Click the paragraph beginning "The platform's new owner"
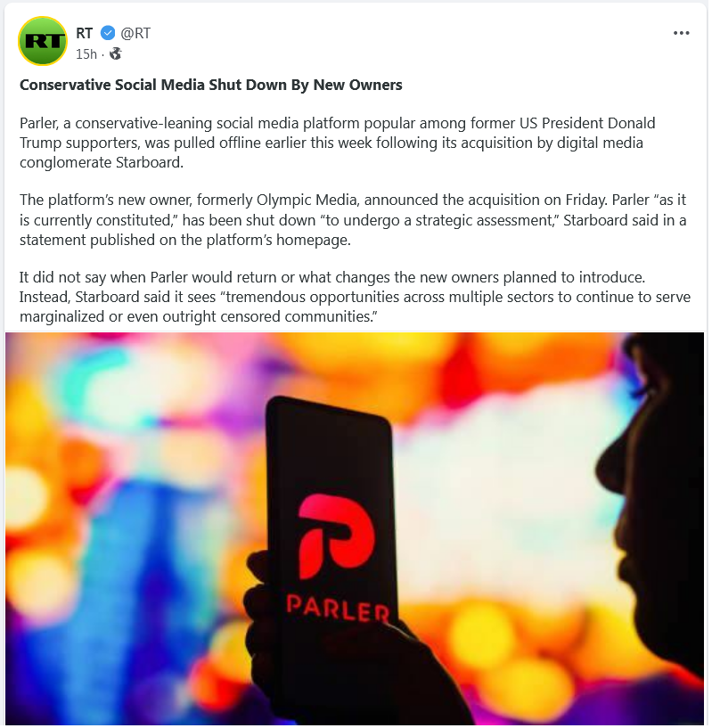 tap(353, 219)
